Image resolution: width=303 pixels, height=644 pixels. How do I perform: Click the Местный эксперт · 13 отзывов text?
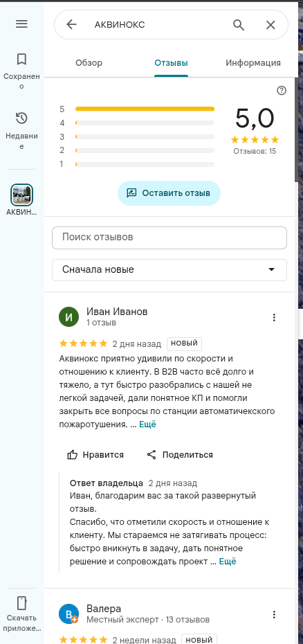pyautogui.click(x=148, y=619)
